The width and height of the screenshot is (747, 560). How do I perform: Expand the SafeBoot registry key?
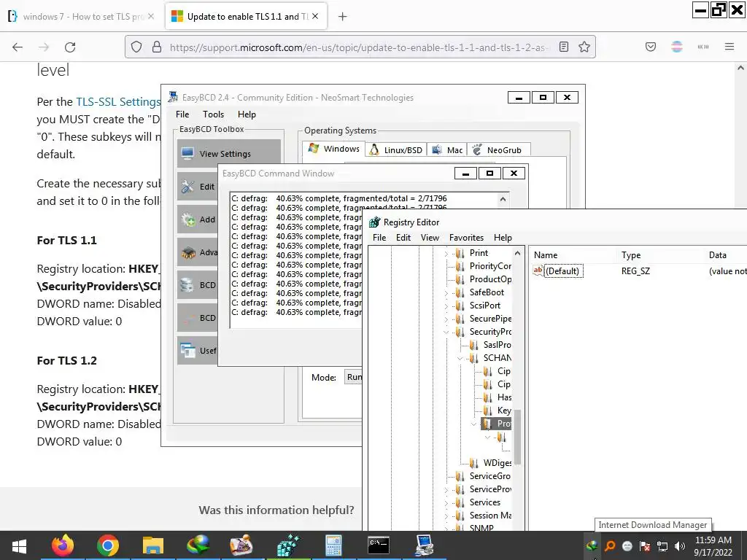446,293
